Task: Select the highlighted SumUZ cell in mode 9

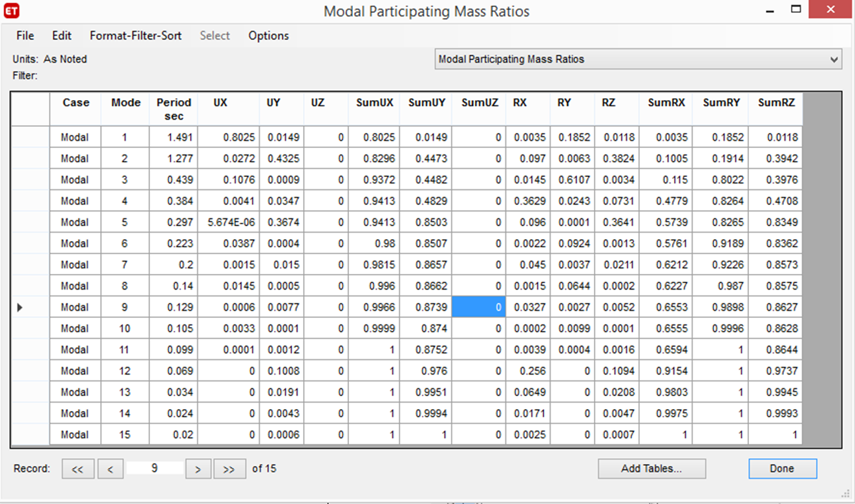Action: click(x=478, y=308)
